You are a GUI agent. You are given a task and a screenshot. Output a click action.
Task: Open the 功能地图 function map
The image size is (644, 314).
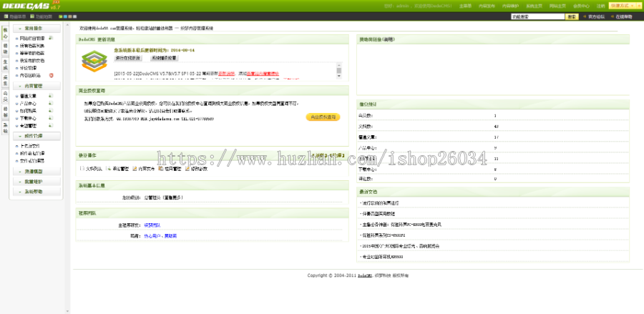click(43, 17)
